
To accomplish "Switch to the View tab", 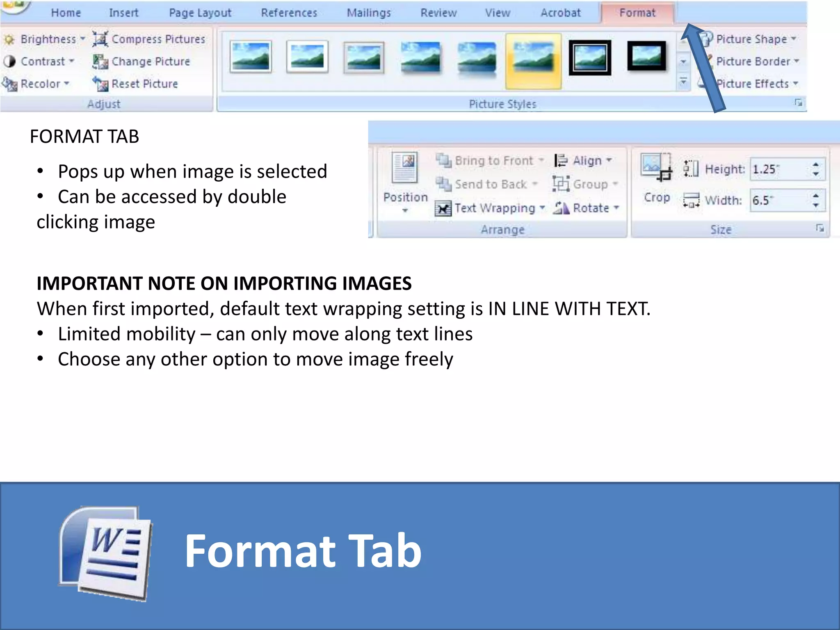I will click(x=498, y=13).
